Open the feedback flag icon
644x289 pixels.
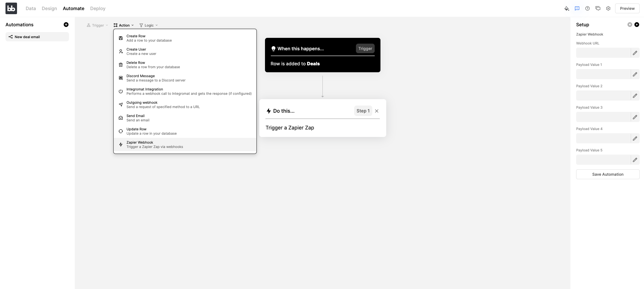(577, 8)
